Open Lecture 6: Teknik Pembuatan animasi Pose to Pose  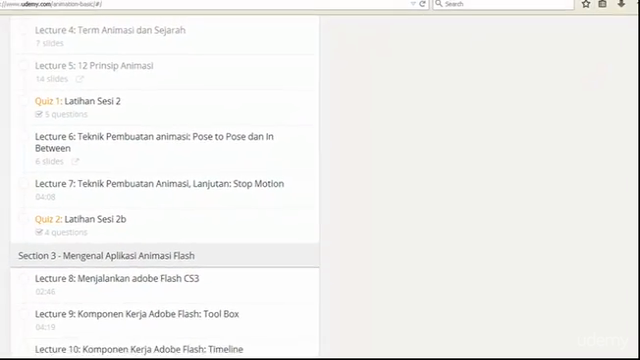point(154,142)
